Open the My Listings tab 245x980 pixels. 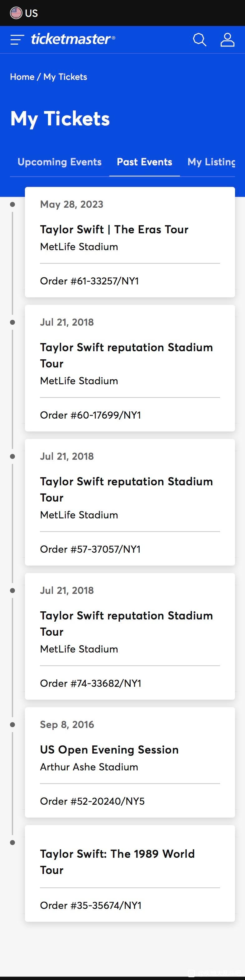point(212,162)
